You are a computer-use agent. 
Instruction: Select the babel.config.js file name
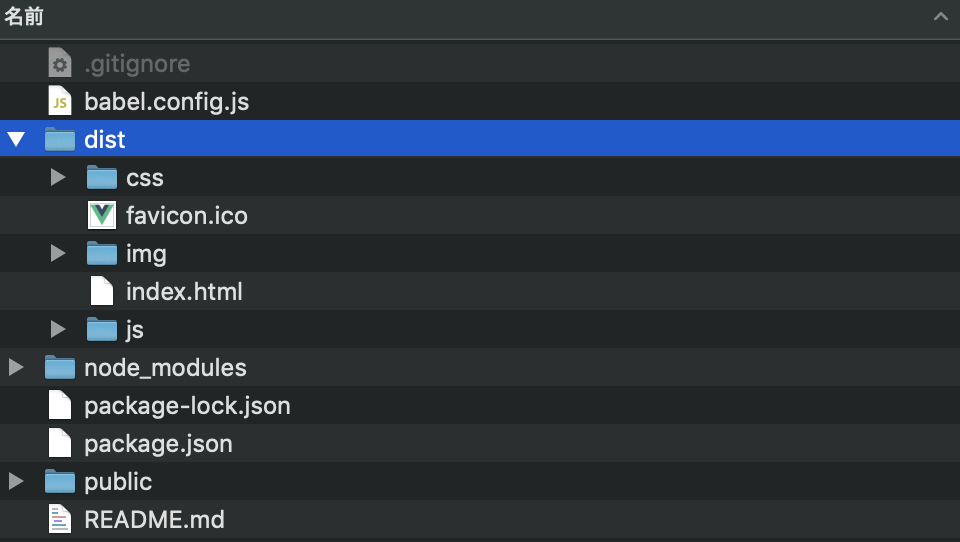167,102
